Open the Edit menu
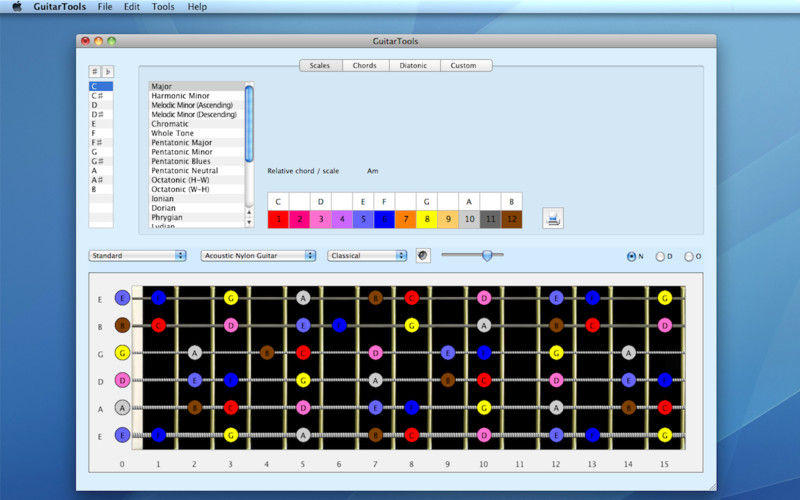This screenshot has height=500, width=800. (132, 7)
